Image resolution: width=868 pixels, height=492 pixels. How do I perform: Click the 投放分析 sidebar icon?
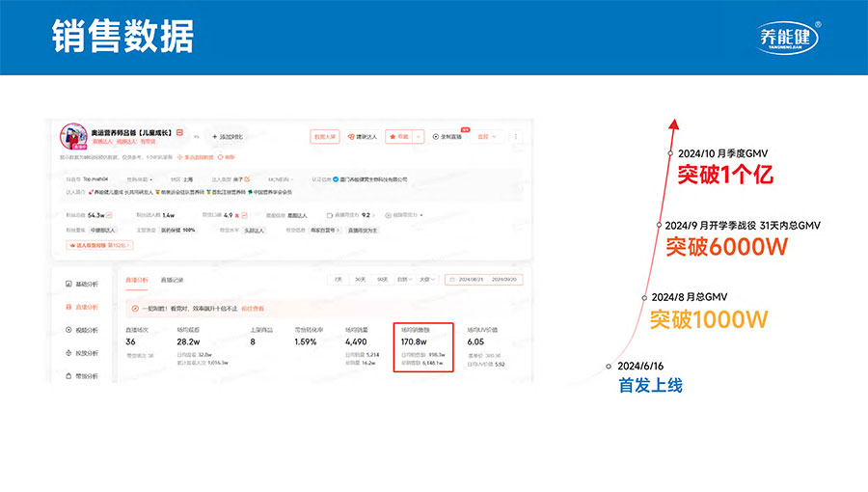(x=68, y=353)
